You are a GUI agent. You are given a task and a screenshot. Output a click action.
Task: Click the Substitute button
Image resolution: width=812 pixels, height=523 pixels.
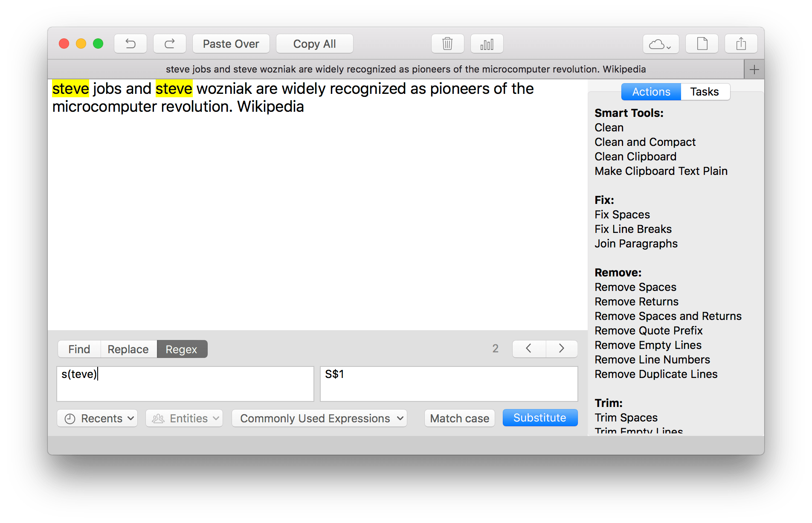pos(540,418)
